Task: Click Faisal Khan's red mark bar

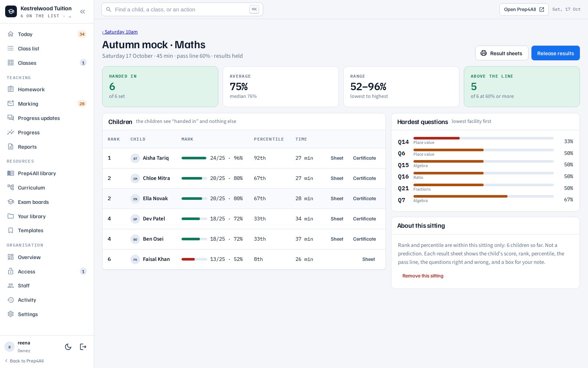Action: (x=194, y=259)
